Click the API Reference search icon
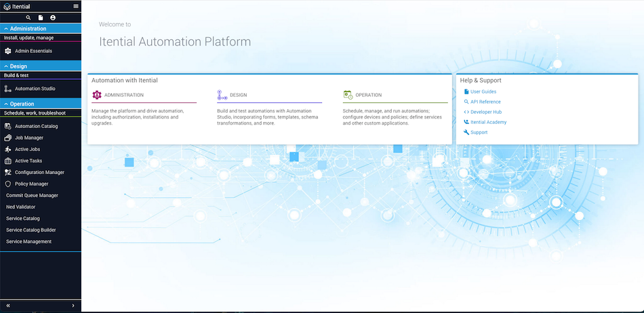 pos(466,102)
